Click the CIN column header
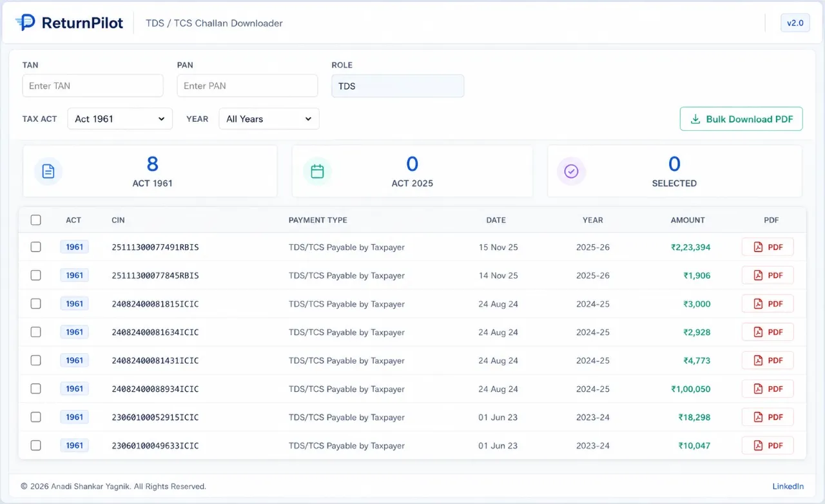825x504 pixels. click(118, 220)
